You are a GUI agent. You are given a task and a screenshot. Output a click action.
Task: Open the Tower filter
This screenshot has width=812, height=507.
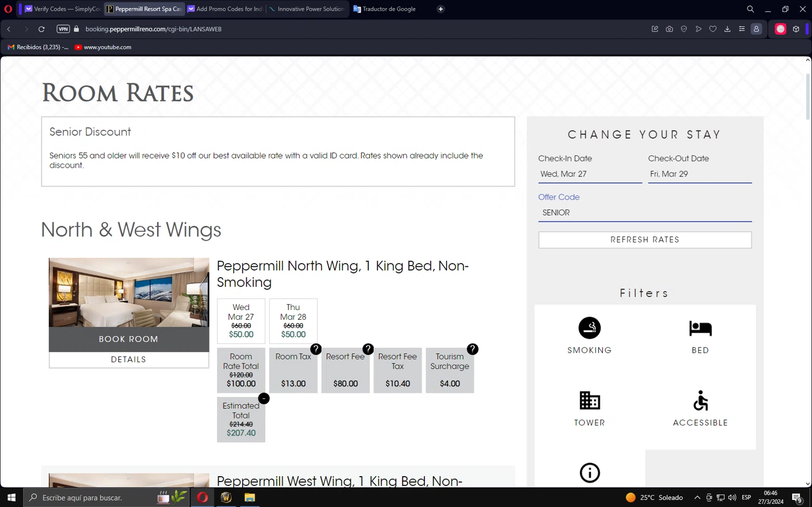(590, 409)
